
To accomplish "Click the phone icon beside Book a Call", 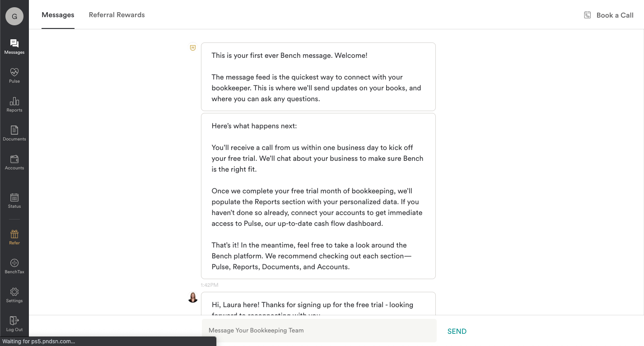I will tap(588, 15).
